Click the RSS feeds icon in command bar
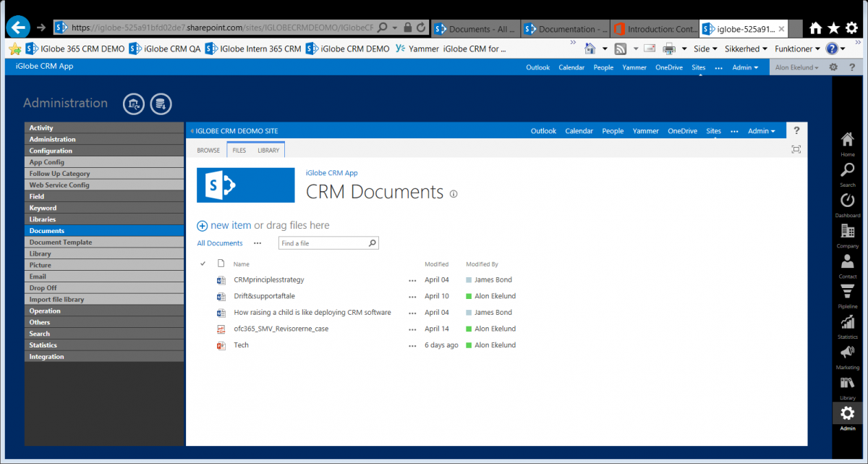The image size is (868, 464). click(621, 49)
